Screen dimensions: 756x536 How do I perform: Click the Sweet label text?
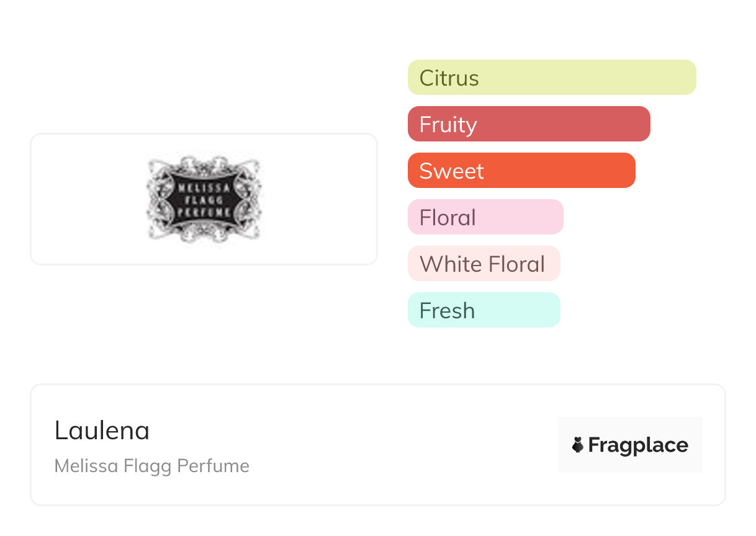[451, 171]
